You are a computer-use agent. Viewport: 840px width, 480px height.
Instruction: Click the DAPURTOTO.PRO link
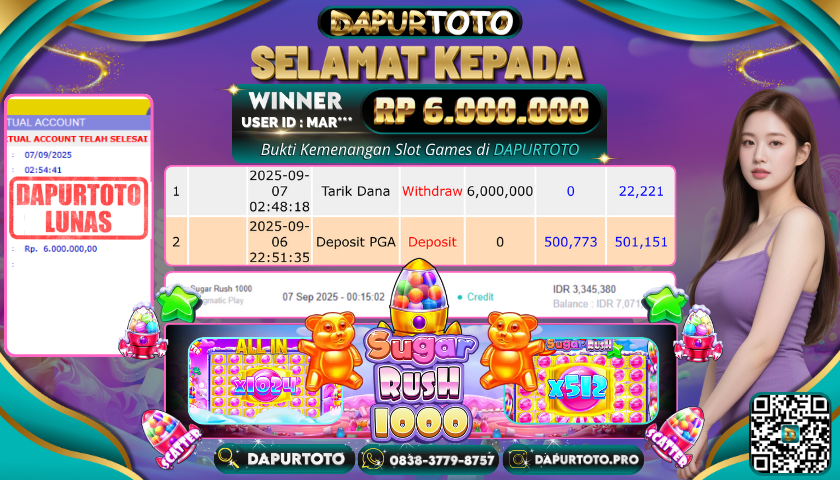587,460
